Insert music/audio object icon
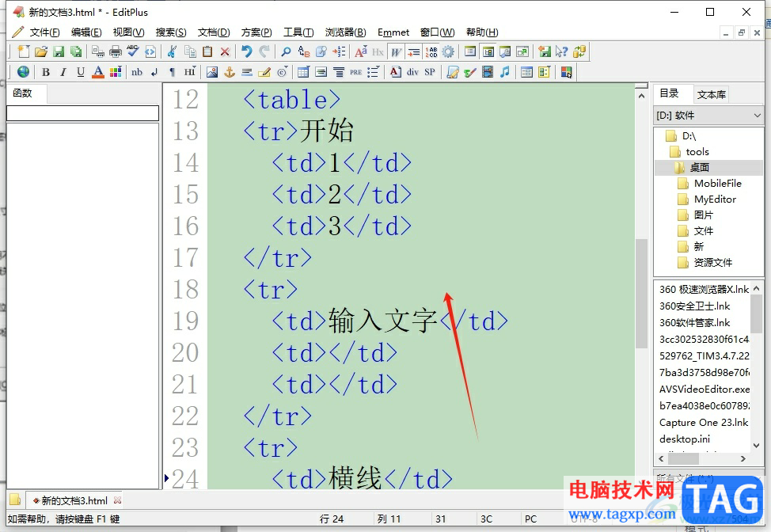771x532 pixels. coord(505,72)
